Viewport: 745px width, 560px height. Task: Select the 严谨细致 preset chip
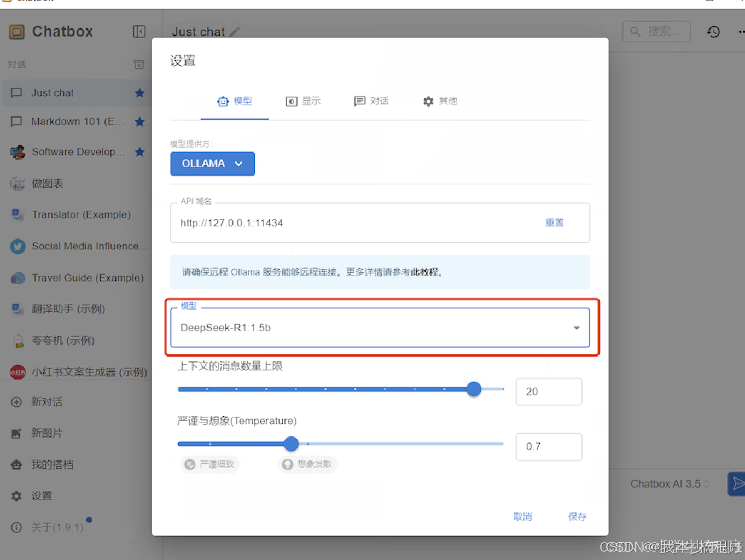click(210, 464)
